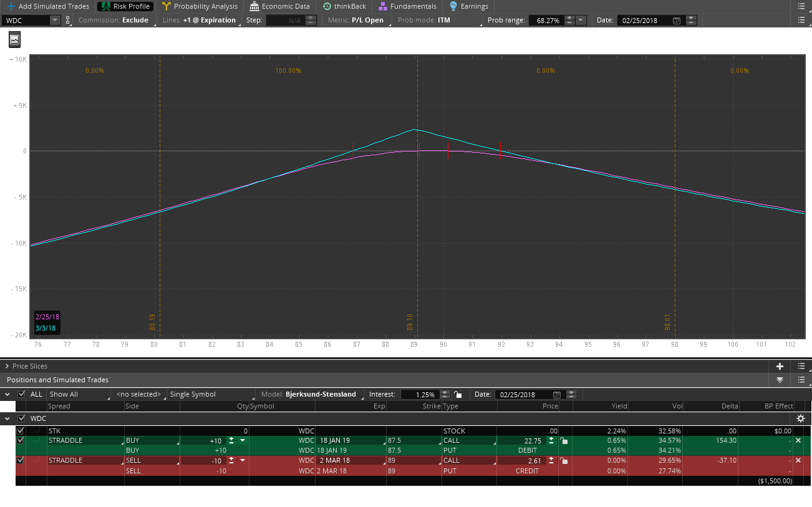
Task: Click the Fundamentals blocks icon
Action: [382, 6]
